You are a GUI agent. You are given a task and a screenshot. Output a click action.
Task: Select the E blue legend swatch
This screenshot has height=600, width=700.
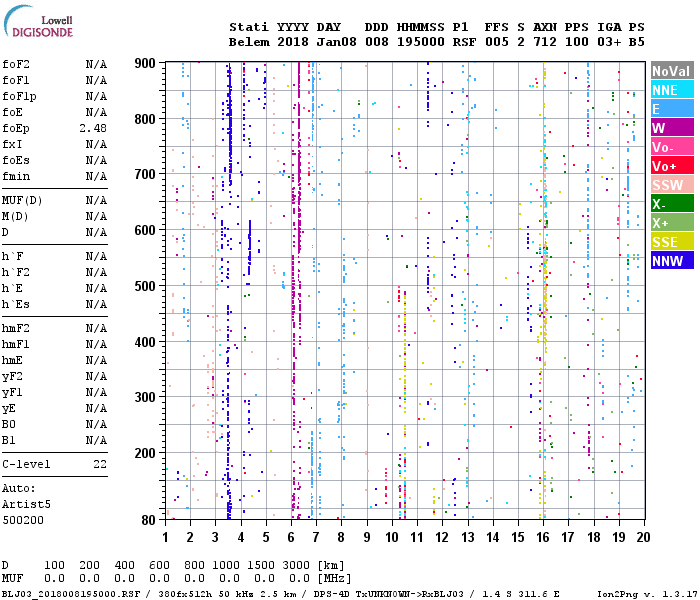(672, 109)
